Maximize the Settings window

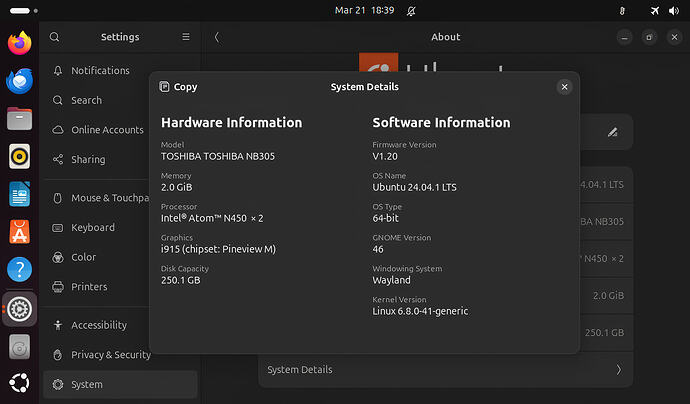coord(649,37)
